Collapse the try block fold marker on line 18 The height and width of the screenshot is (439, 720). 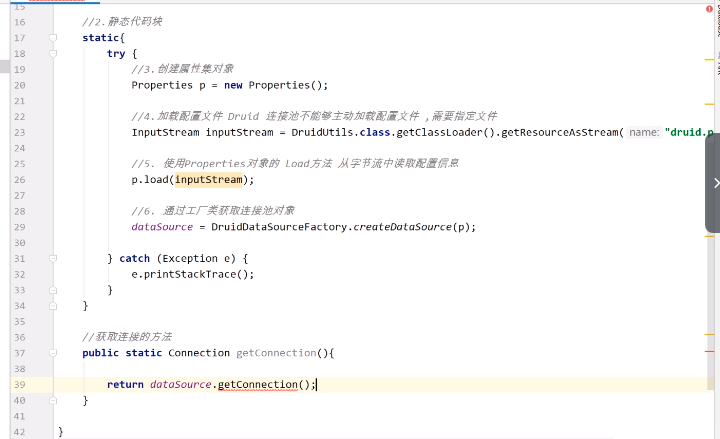[x=53, y=54]
